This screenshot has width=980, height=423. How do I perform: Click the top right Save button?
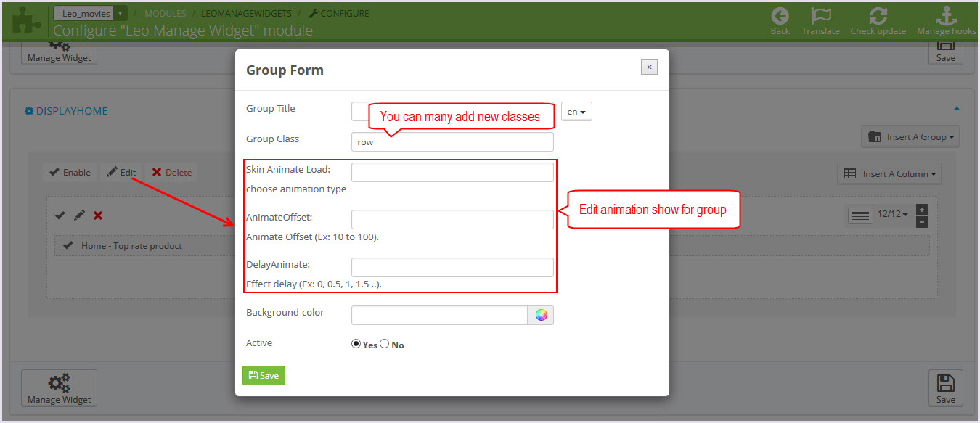(946, 52)
